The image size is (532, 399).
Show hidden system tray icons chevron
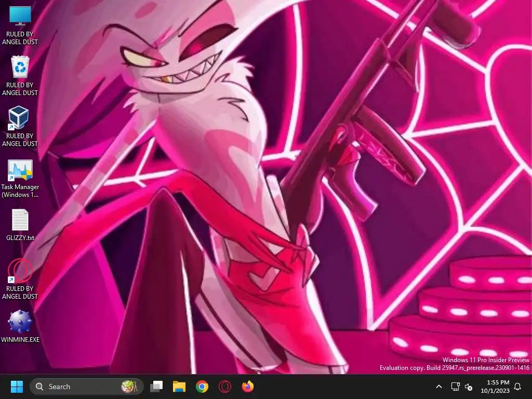pos(438,387)
